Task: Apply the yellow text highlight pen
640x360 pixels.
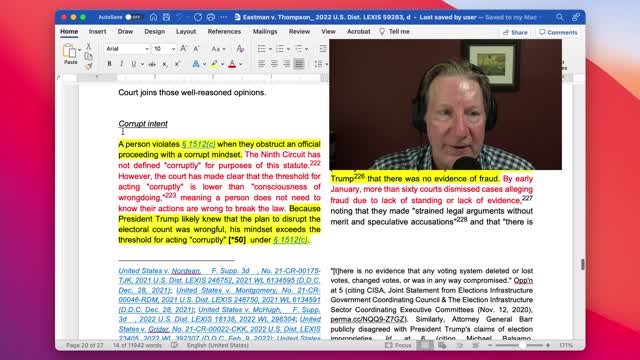Action: click(214, 64)
